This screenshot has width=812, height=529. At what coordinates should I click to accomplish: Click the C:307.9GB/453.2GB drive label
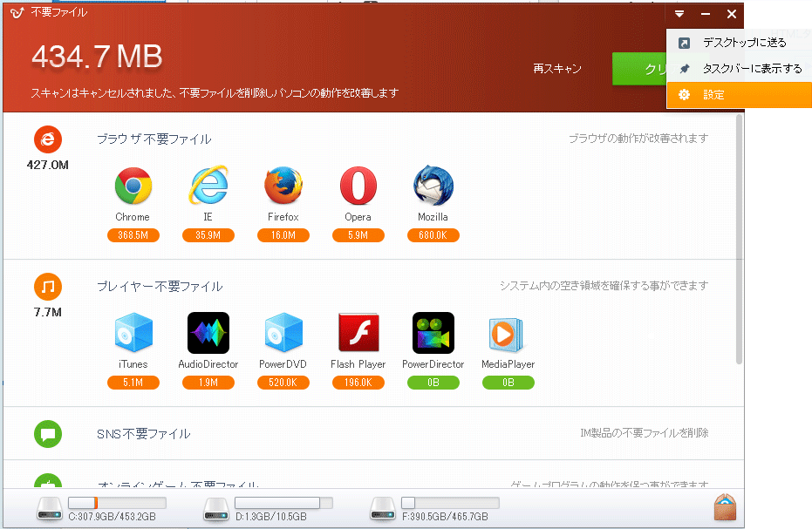point(112,517)
